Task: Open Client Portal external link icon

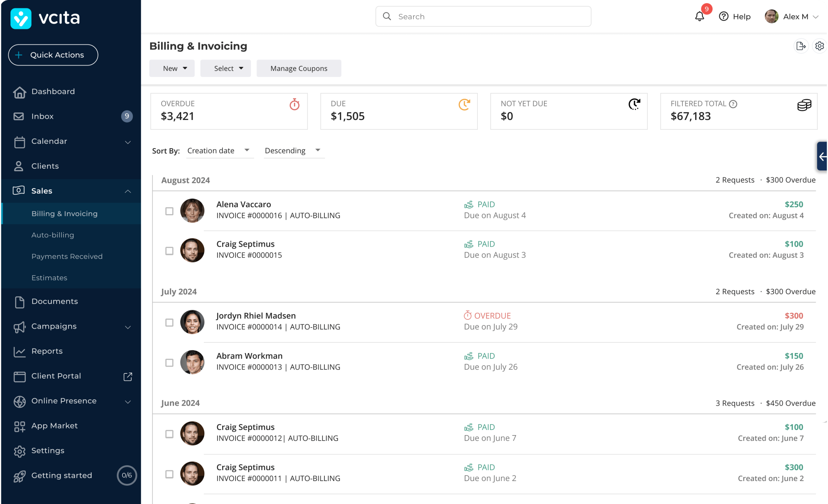Action: (x=128, y=376)
